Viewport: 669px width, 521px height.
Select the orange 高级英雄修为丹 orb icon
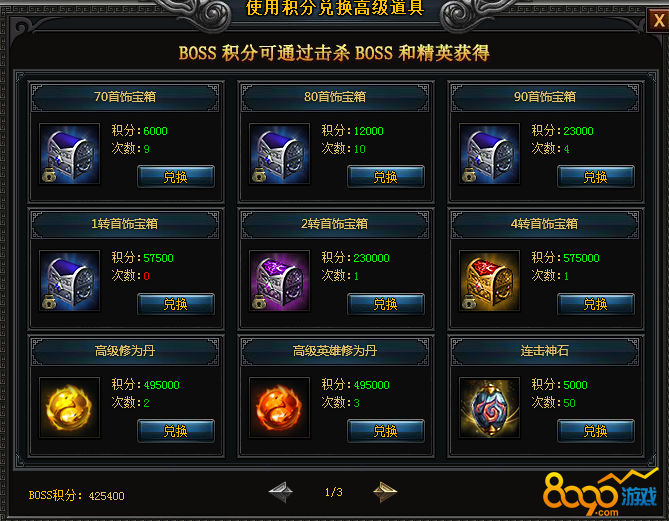click(x=279, y=408)
